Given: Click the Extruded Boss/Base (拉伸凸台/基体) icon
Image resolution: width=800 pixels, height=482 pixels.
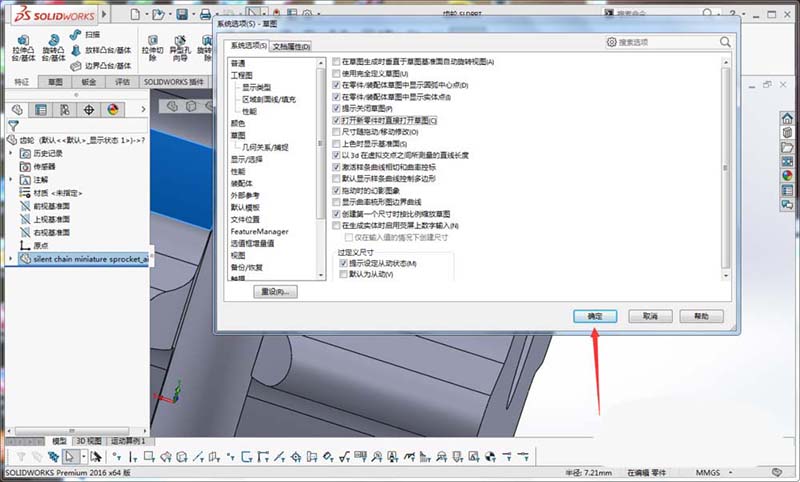Looking at the screenshot, I should (x=23, y=40).
